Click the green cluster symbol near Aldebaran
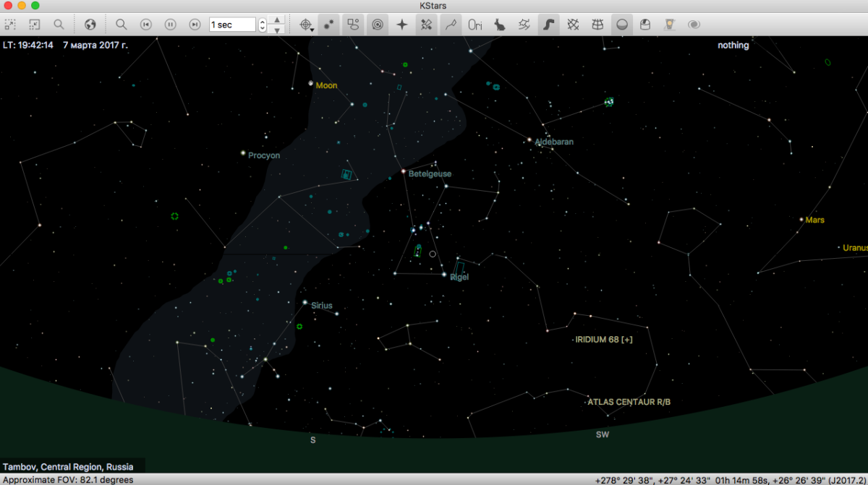Viewport: 868px width, 485px height. (x=609, y=102)
